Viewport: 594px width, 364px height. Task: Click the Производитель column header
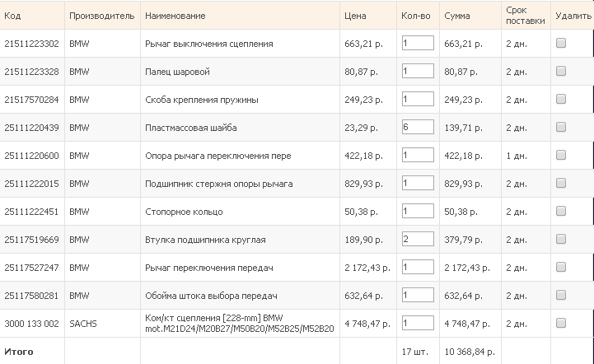tap(101, 16)
